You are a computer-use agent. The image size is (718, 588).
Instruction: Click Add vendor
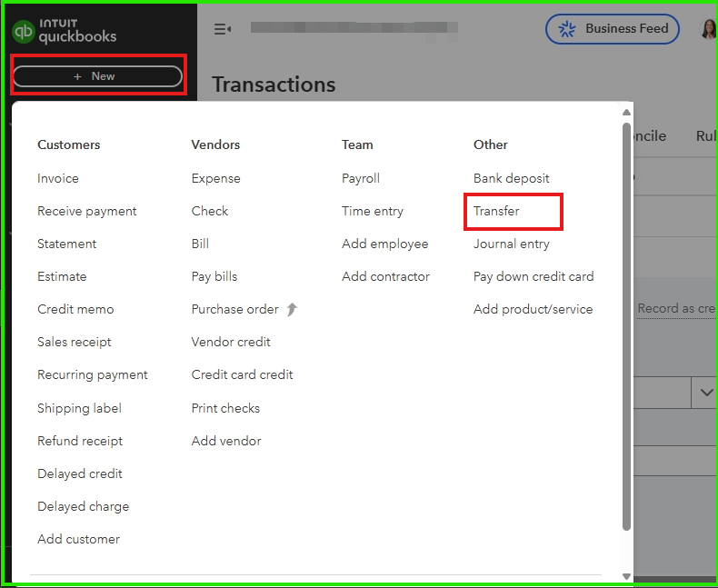tap(226, 441)
